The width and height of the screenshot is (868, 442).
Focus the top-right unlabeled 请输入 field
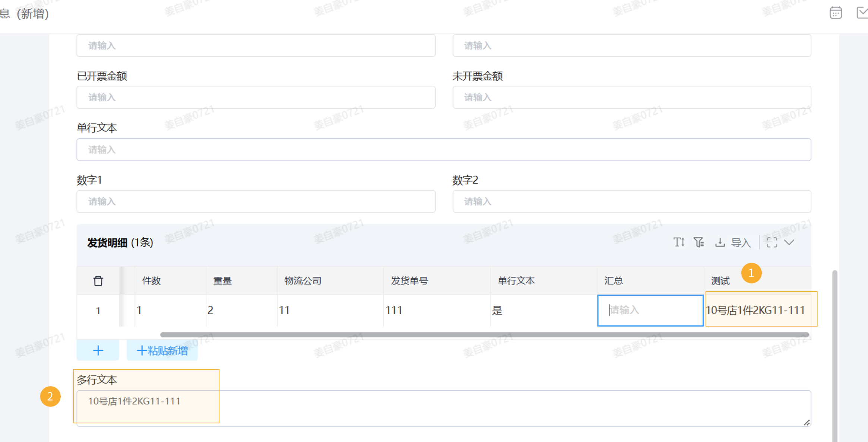(632, 45)
